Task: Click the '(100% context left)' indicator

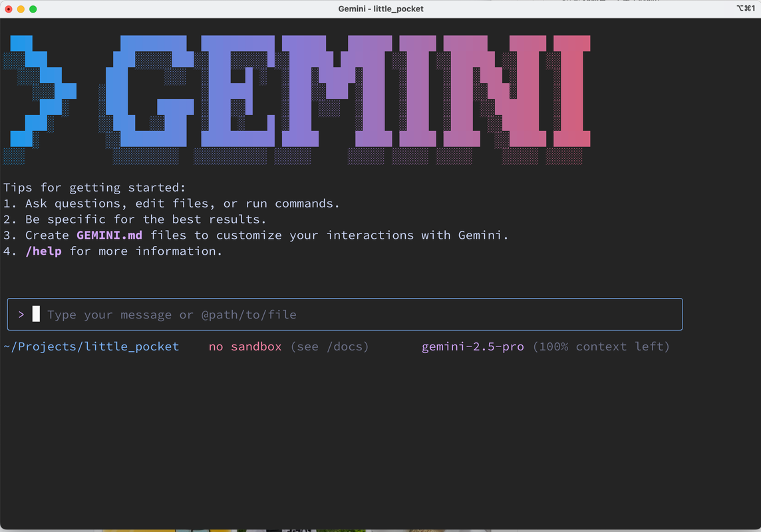Action: 601,346
